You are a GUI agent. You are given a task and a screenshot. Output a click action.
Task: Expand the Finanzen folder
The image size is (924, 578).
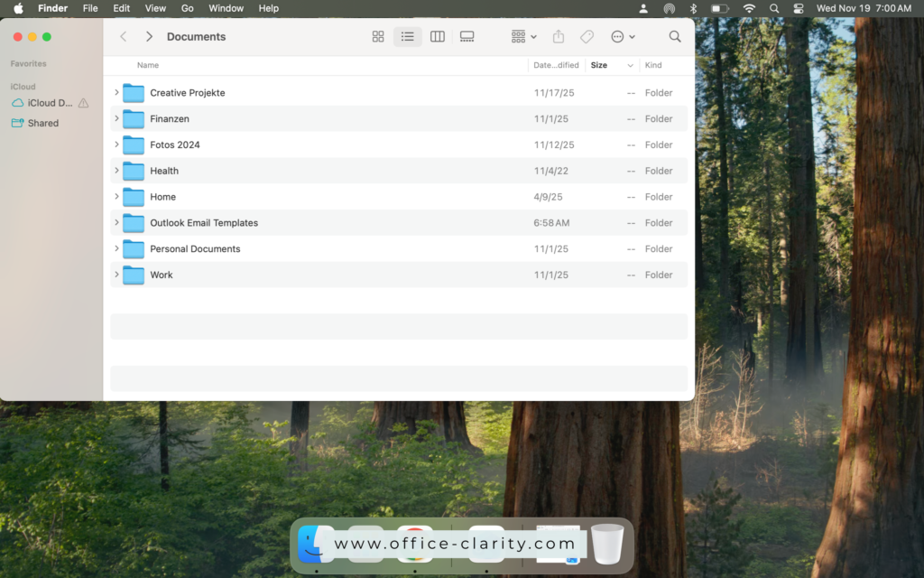[115, 118]
